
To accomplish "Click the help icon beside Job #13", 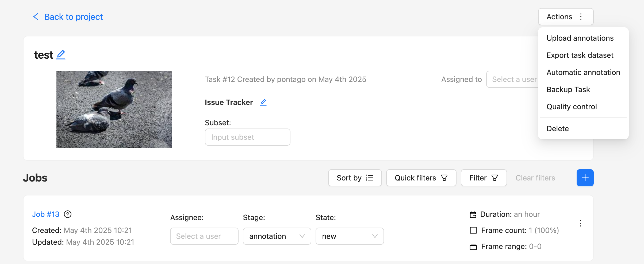I will tap(68, 214).
